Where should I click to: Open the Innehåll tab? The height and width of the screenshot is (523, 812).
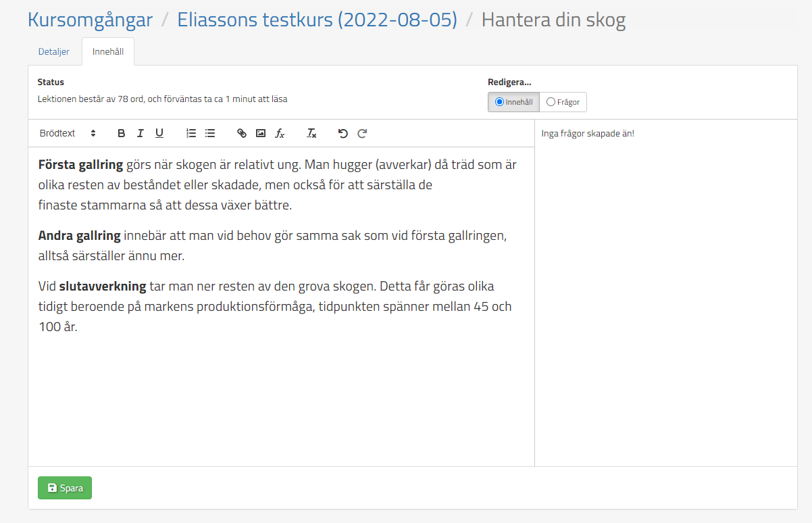tap(108, 51)
